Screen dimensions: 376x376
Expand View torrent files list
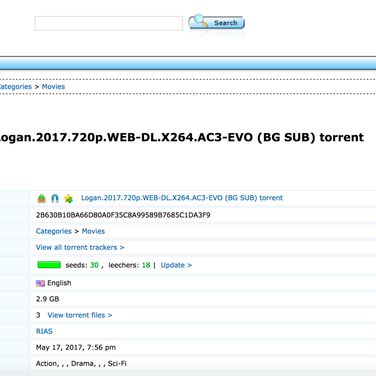click(x=80, y=315)
